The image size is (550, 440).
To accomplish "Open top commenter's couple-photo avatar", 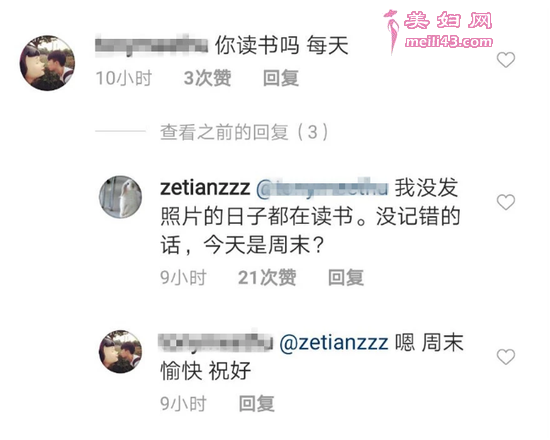I will (x=47, y=63).
